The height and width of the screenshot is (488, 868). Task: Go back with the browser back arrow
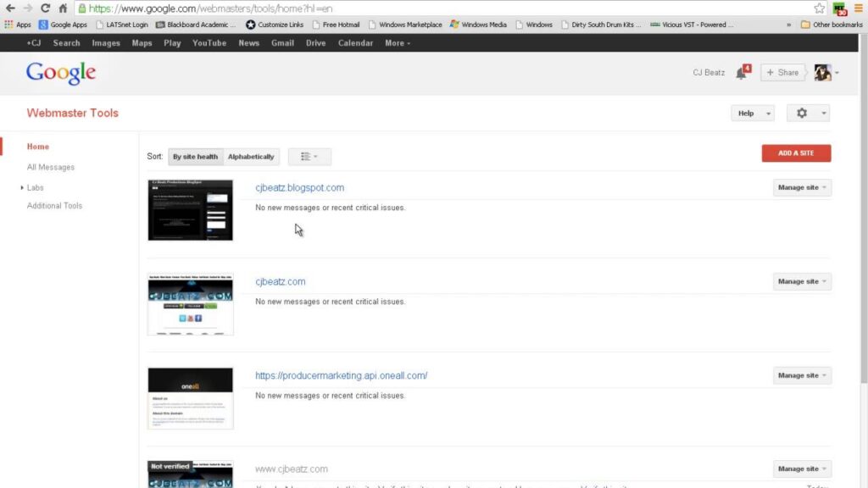10,8
